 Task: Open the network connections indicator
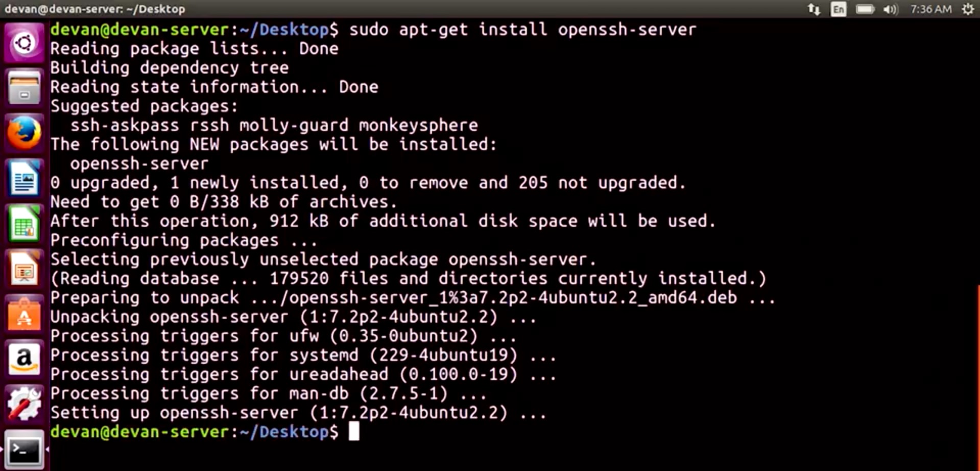click(x=814, y=9)
